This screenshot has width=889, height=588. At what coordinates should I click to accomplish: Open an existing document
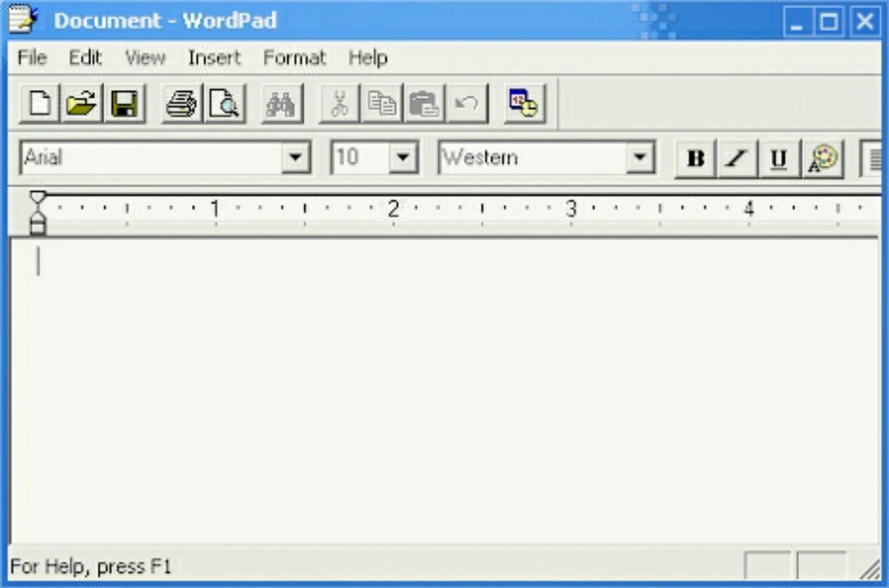click(x=82, y=103)
